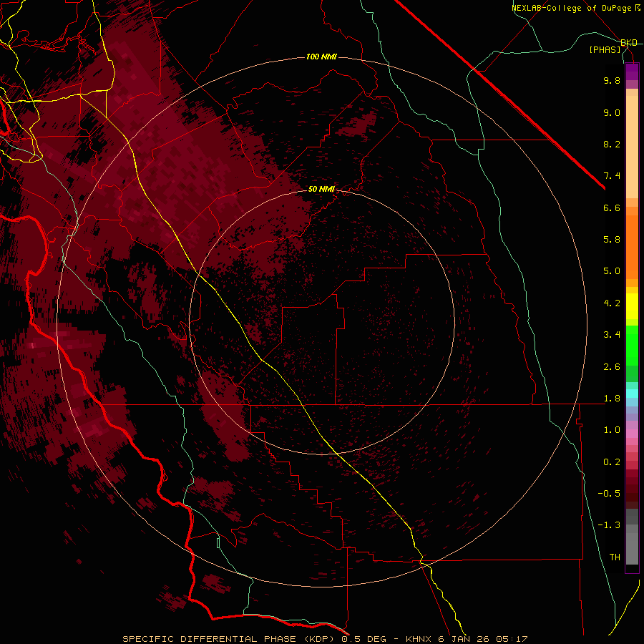Click the 6.6 scale label
Viewport: 644px width, 644px height.
(612, 208)
